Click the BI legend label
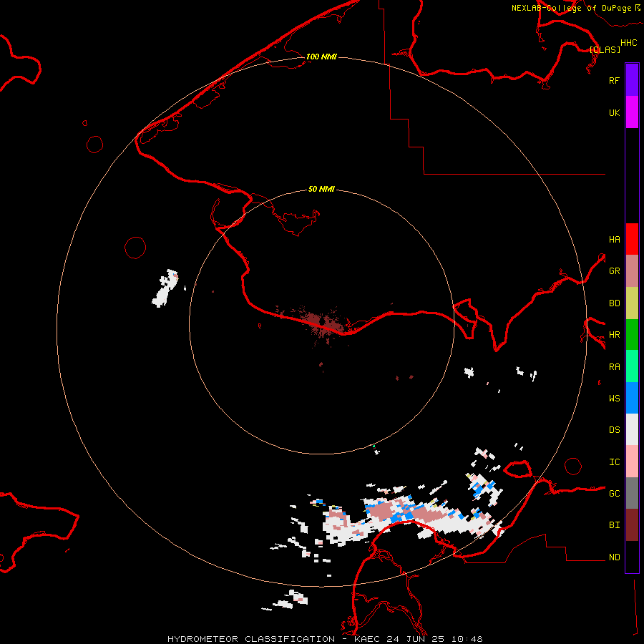Viewport: 644px width, 644px height. pos(614,525)
